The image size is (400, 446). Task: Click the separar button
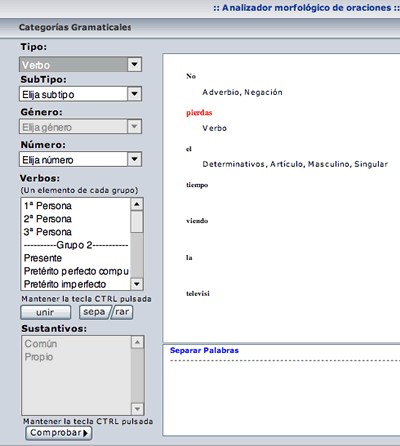pos(106,312)
